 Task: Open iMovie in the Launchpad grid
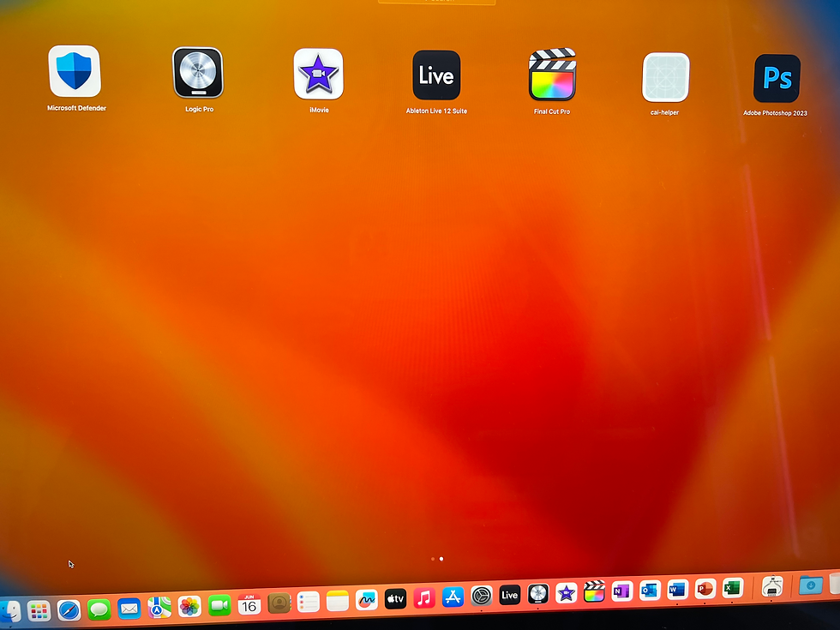[x=318, y=74]
